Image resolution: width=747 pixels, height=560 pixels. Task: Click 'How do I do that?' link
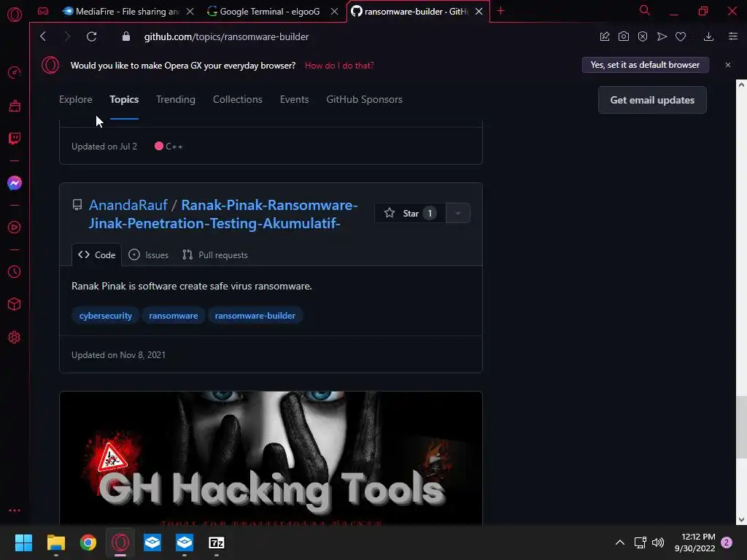(339, 66)
